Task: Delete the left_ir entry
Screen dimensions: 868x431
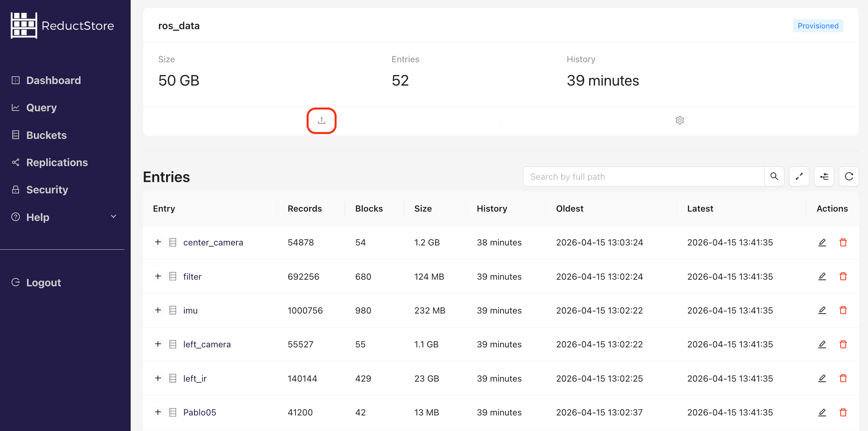Action: 843,378
